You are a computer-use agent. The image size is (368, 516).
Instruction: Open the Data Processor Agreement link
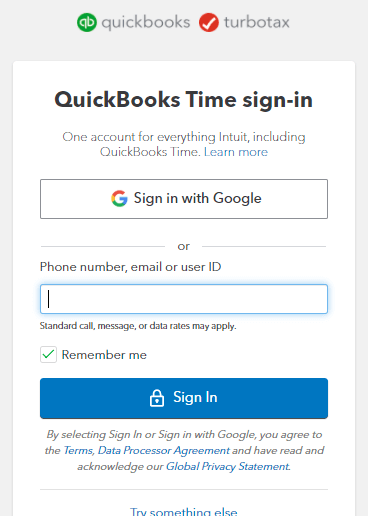164,451
